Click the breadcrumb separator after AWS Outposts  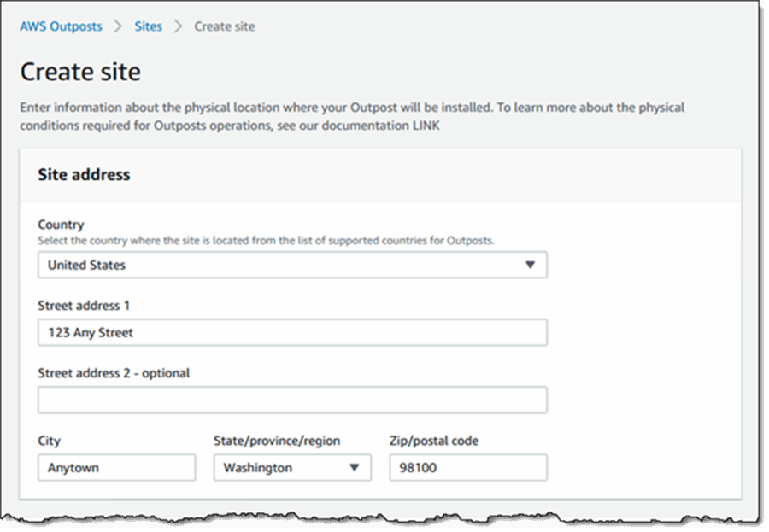click(x=118, y=26)
